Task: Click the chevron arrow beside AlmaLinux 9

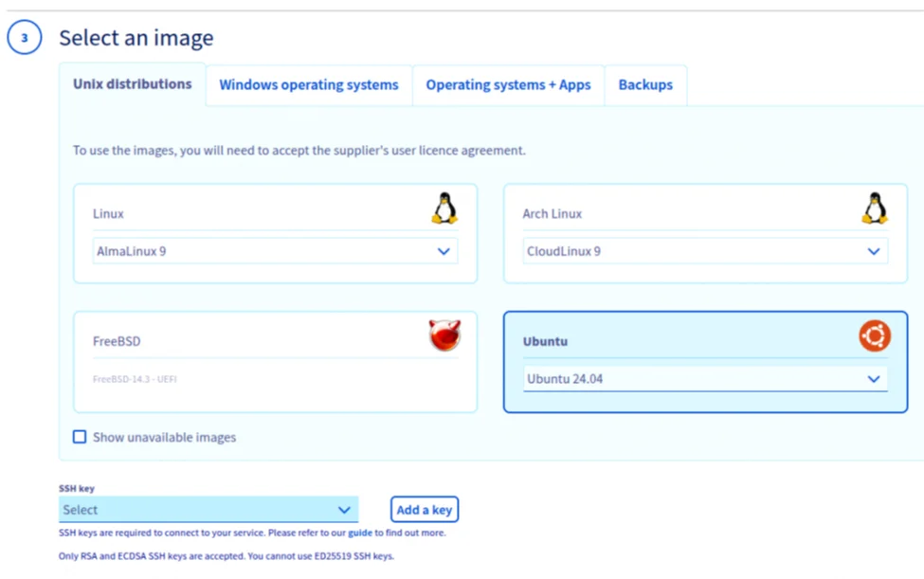Action: tap(444, 252)
